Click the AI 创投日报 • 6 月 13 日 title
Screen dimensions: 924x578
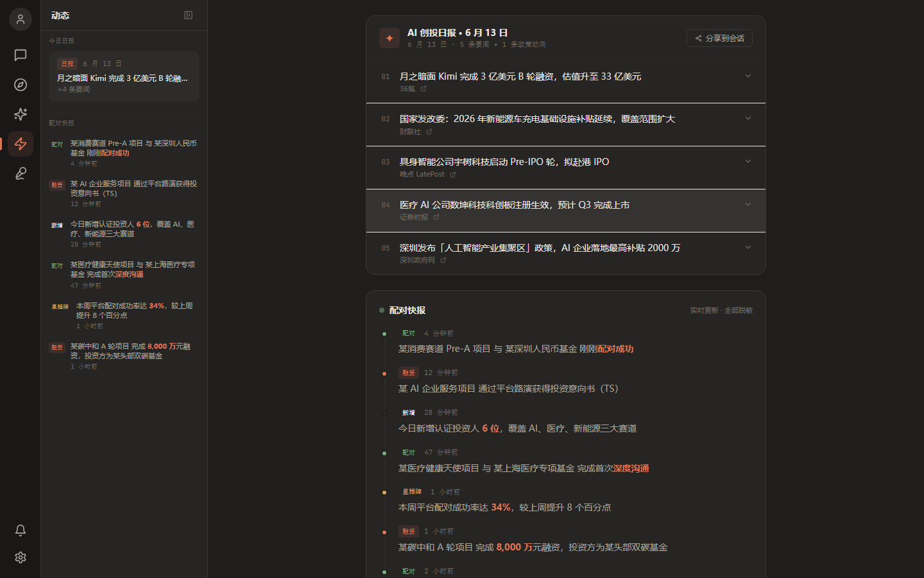click(458, 33)
